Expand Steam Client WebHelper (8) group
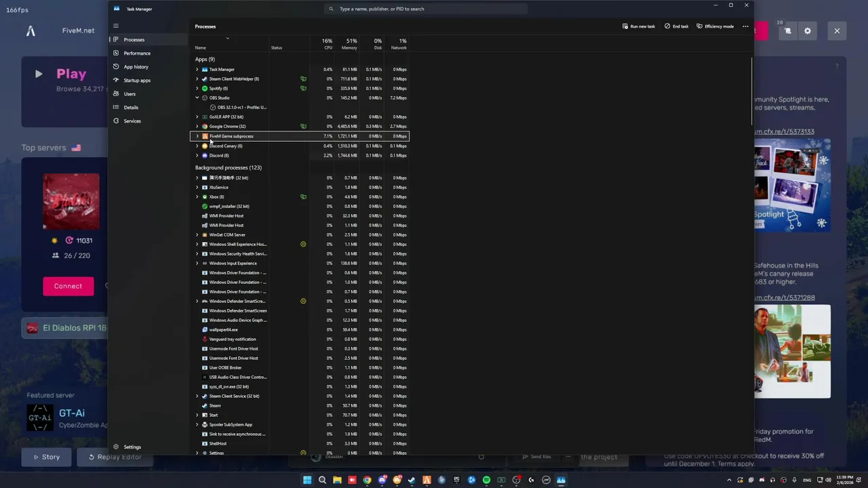This screenshot has height=488, width=868. click(197, 79)
